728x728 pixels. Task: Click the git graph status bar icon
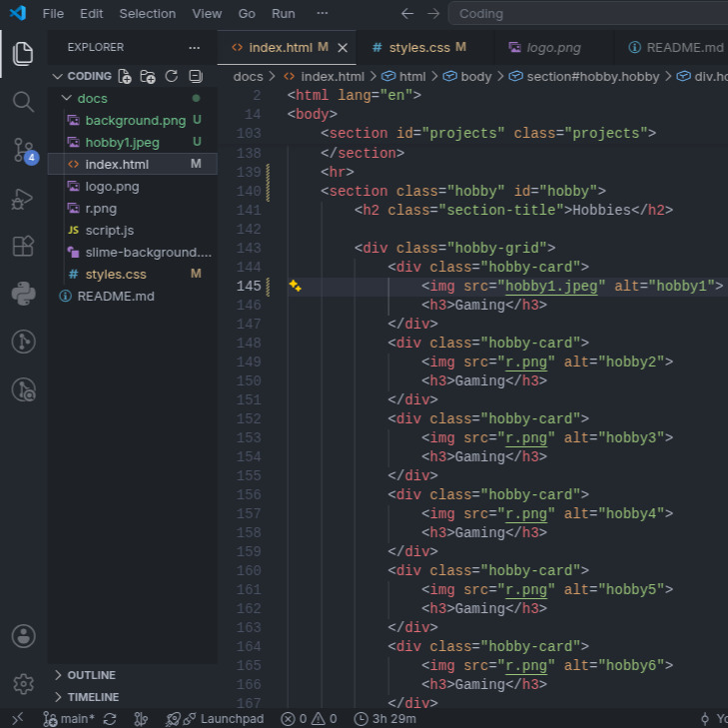(141, 719)
